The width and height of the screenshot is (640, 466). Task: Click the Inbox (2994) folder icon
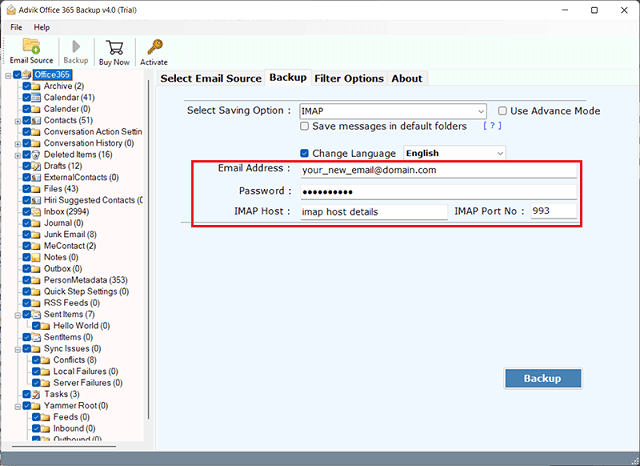pos(36,212)
